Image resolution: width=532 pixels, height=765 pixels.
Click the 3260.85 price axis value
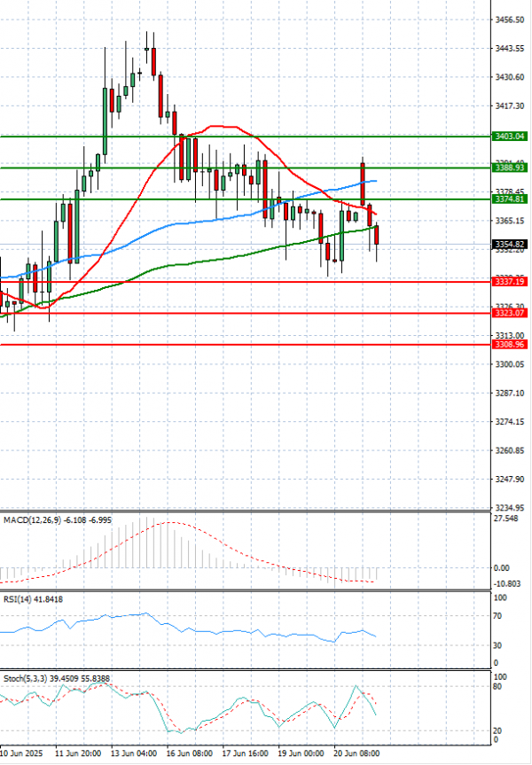point(510,450)
